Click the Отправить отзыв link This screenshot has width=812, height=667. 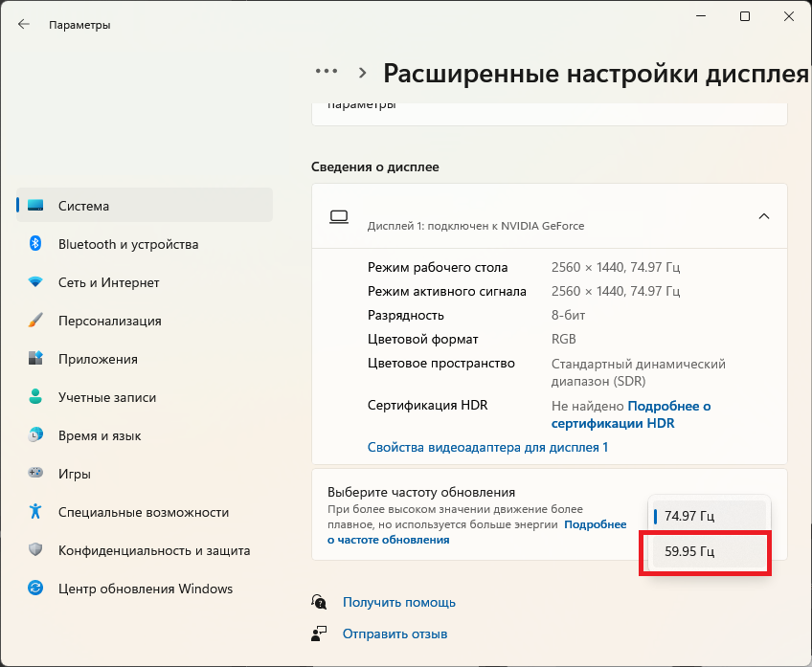(x=395, y=634)
